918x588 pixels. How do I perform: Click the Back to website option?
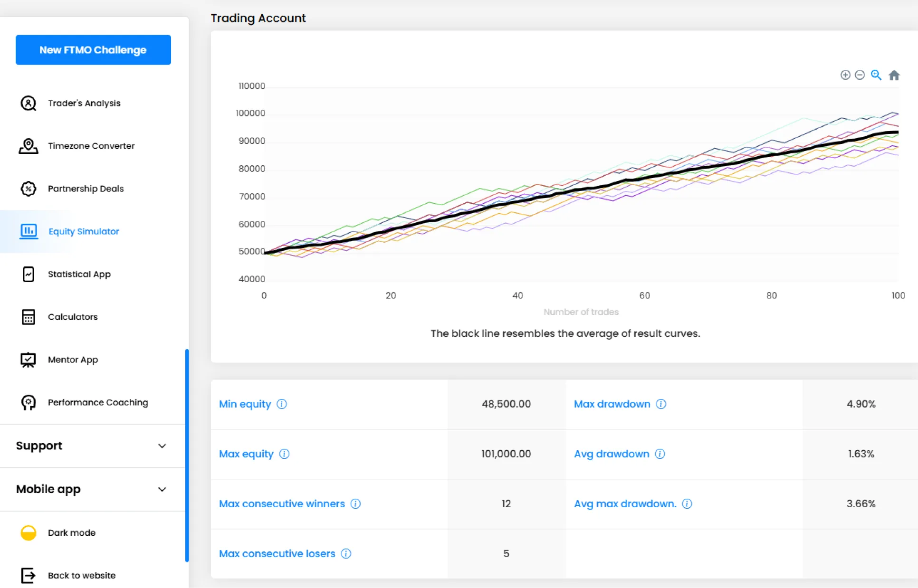(x=81, y=575)
